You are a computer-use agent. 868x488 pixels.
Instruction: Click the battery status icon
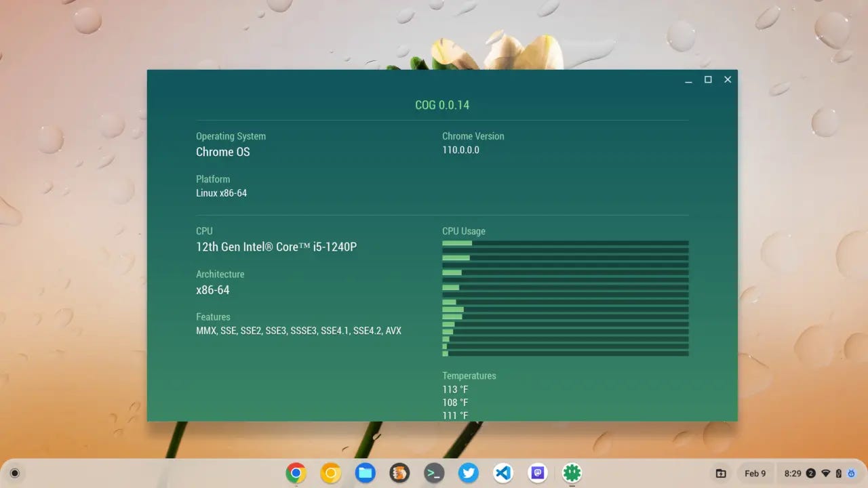pos(839,473)
